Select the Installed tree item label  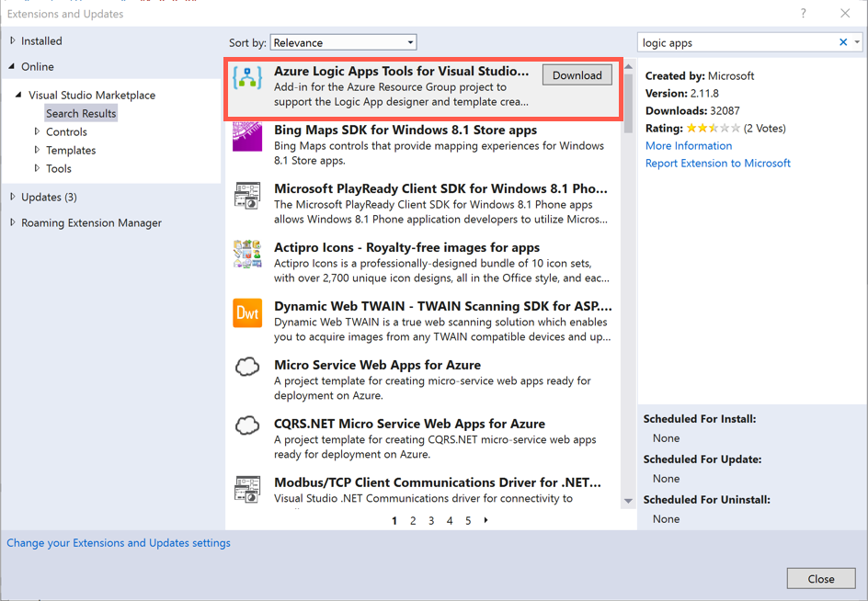(41, 41)
